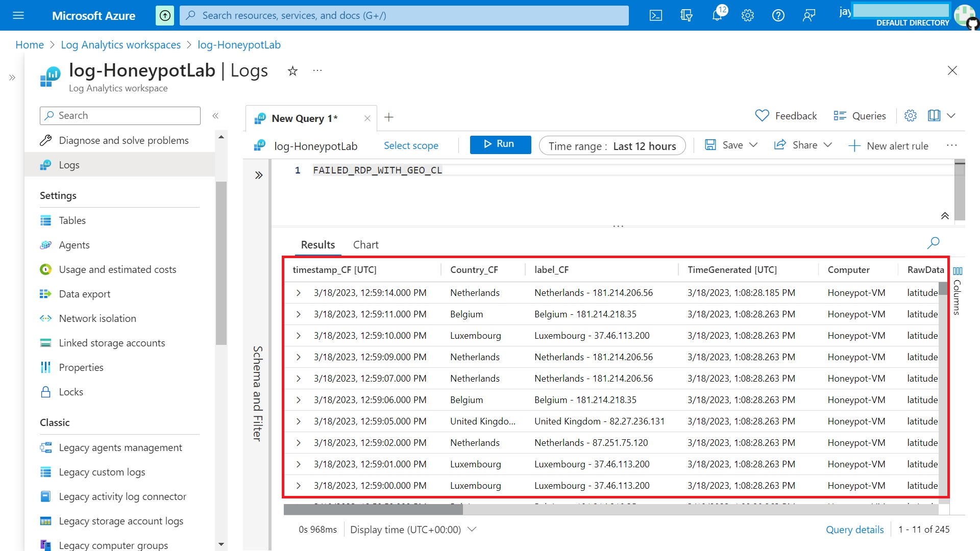
Task: Expand the first Netherlands row
Action: click(x=299, y=292)
